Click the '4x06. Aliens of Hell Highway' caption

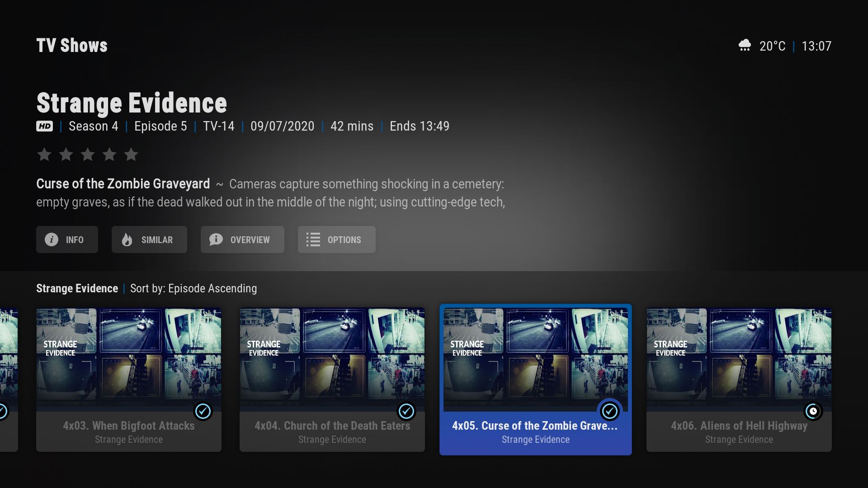[739, 426]
